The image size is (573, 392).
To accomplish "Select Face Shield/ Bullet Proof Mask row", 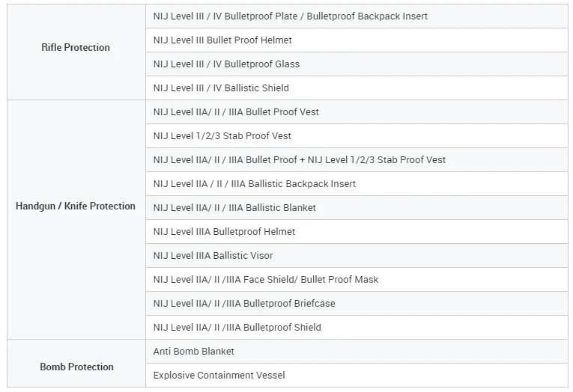I will coord(357,280).
